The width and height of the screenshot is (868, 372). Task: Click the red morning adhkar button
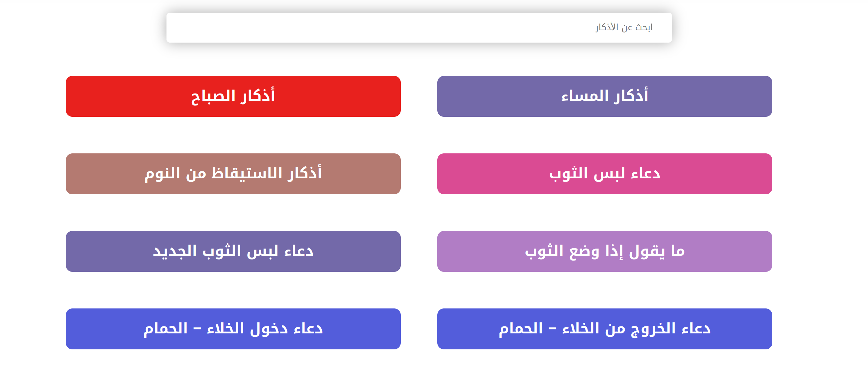click(233, 96)
